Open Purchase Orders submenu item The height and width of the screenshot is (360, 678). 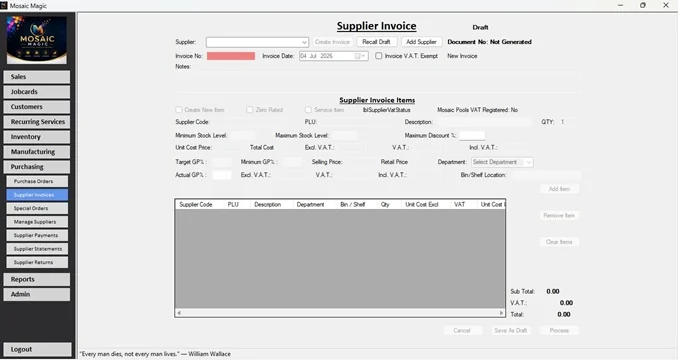37,182
